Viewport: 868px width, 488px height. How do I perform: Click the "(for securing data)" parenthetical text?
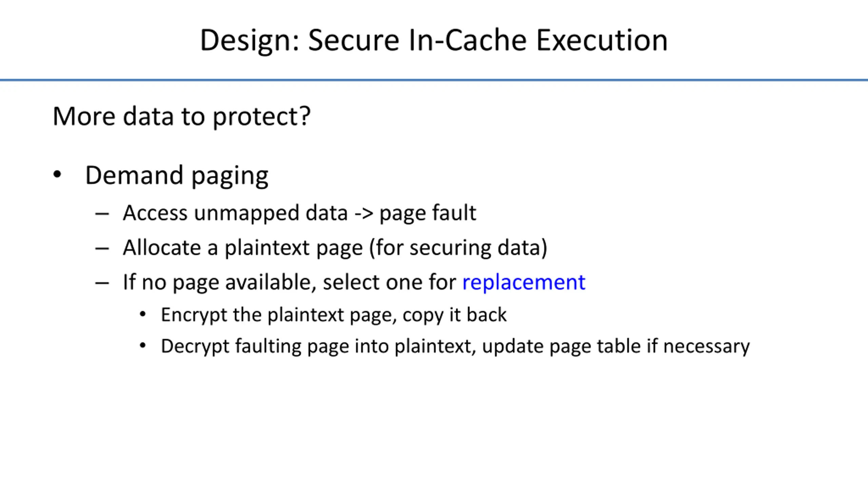[x=458, y=247]
